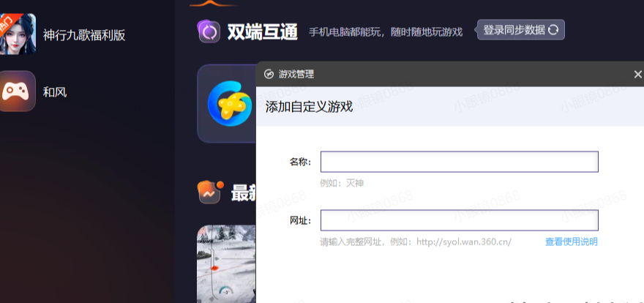Focus the 名称 input field
Image resolution: width=644 pixels, height=303 pixels.
click(x=459, y=162)
